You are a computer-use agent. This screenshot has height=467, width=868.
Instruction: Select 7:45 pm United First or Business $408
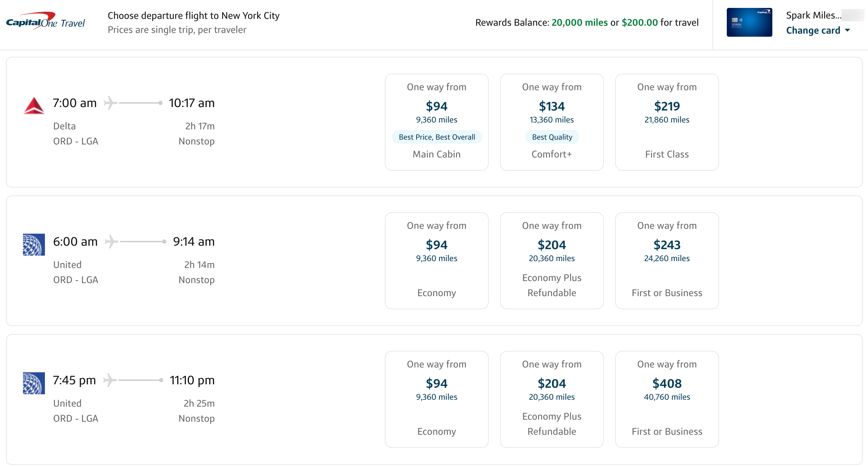click(666, 397)
